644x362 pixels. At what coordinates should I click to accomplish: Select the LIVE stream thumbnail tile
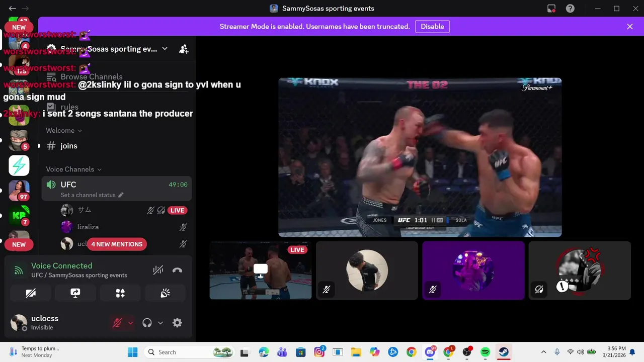click(x=261, y=270)
